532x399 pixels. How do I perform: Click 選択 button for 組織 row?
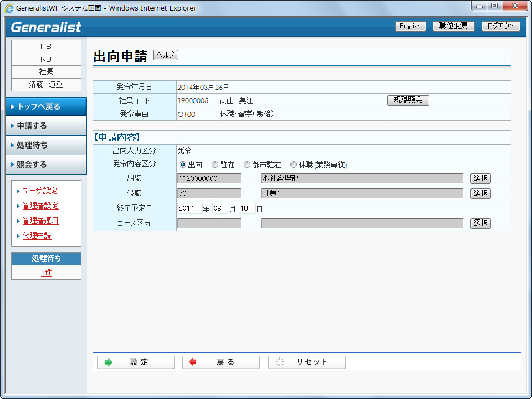click(480, 178)
